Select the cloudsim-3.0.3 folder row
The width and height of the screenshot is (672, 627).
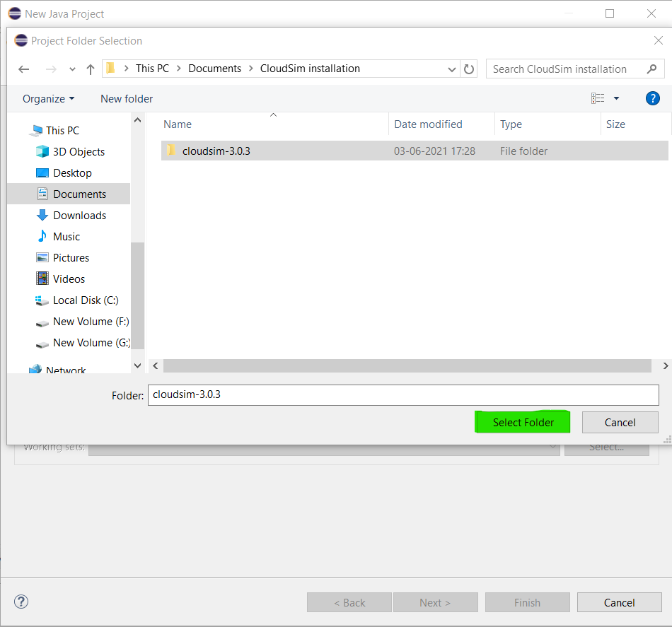[415, 151]
